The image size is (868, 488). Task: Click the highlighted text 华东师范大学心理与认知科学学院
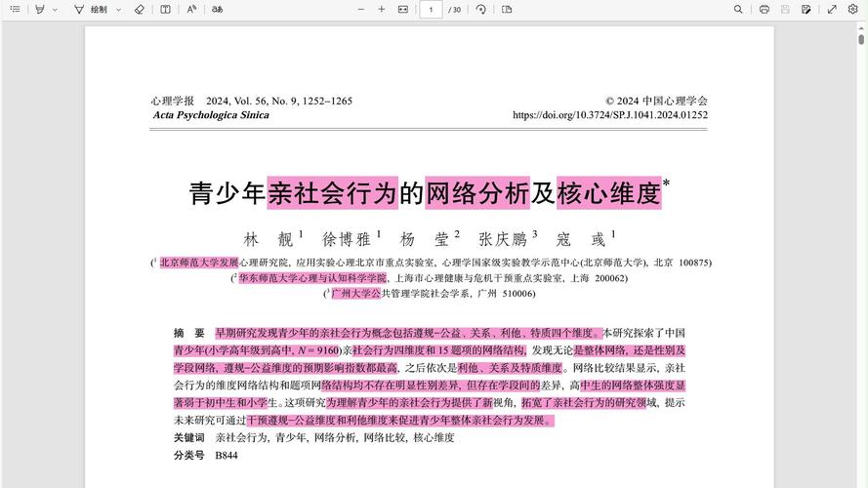click(312, 278)
